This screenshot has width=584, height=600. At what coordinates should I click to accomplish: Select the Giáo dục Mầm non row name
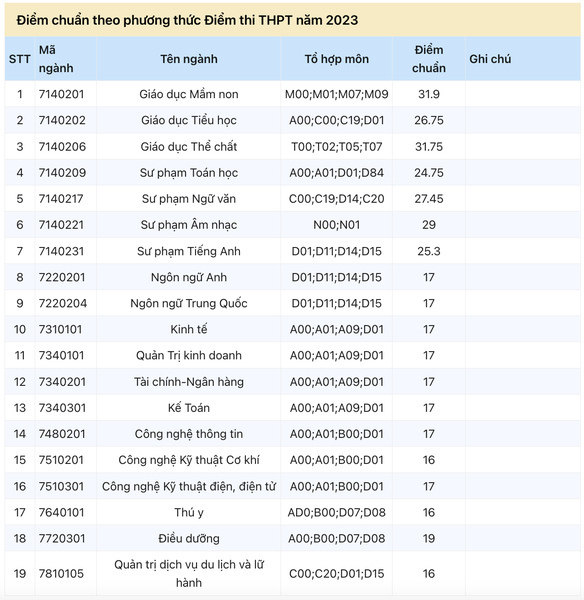[189, 94]
